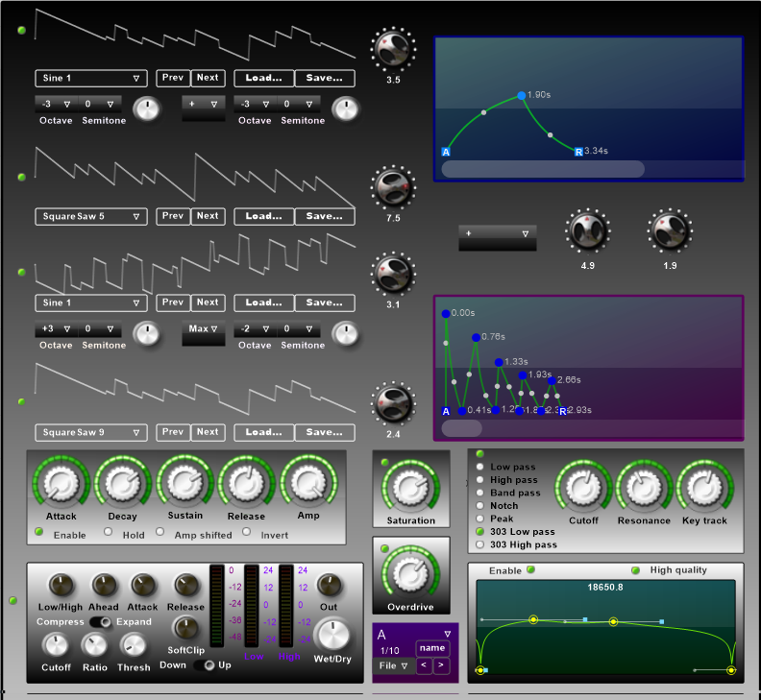This screenshot has height=700, width=761.
Task: Toggle the green LED beside Square Saw 5 oscillator
Action: [x=21, y=177]
